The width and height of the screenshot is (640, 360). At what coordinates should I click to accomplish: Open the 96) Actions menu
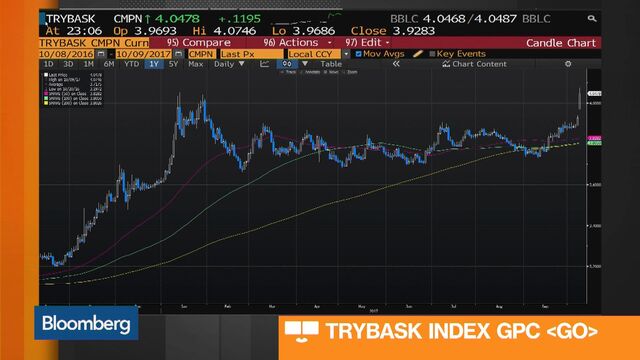[x=298, y=43]
